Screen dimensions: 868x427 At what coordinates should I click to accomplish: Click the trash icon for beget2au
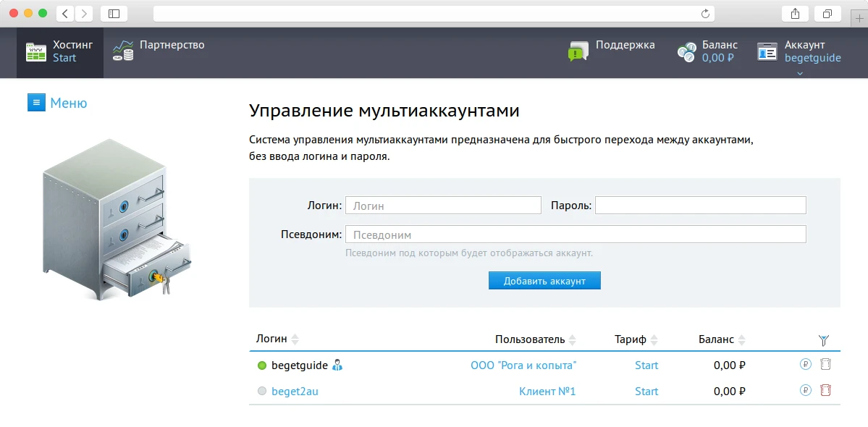825,391
